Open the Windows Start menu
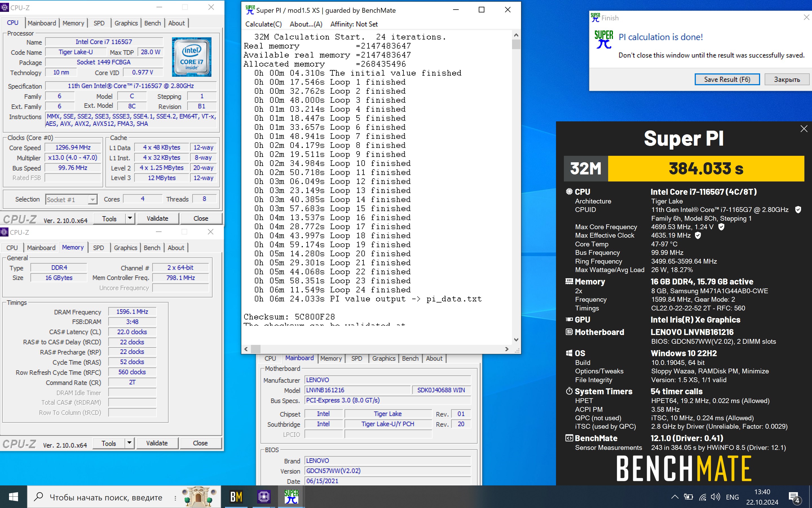This screenshot has height=508, width=812. coord(14,497)
